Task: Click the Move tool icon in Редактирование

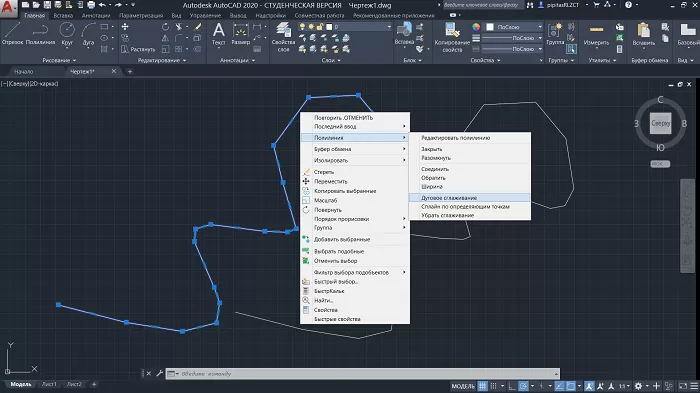Action: click(125, 27)
